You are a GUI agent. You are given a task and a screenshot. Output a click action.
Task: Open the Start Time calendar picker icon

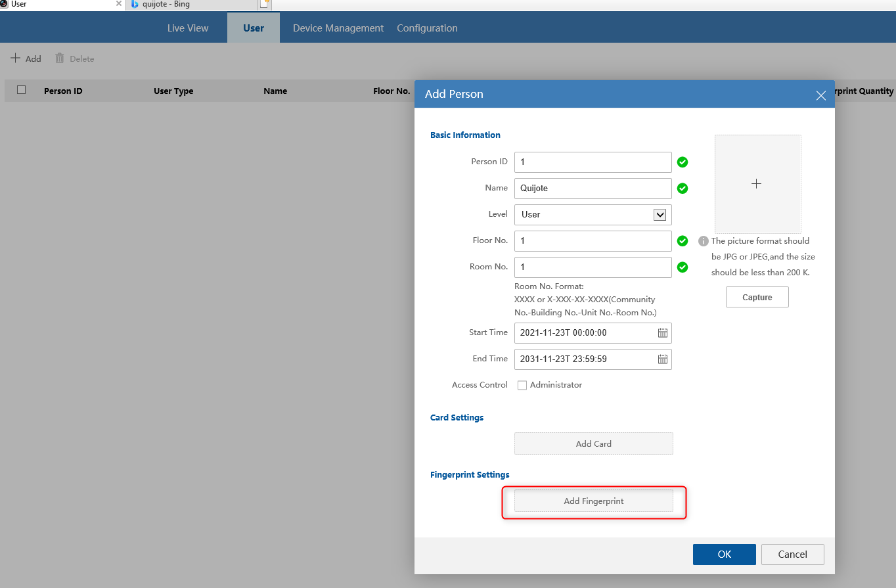(x=663, y=333)
